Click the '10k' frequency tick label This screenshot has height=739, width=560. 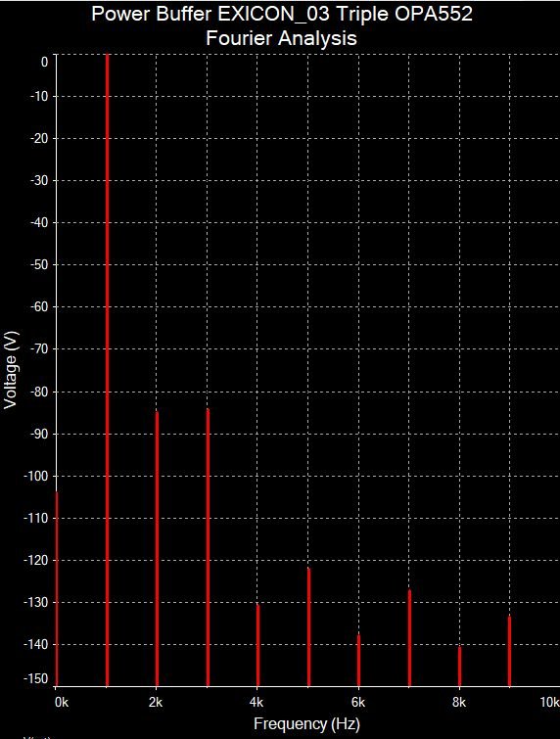549,702
